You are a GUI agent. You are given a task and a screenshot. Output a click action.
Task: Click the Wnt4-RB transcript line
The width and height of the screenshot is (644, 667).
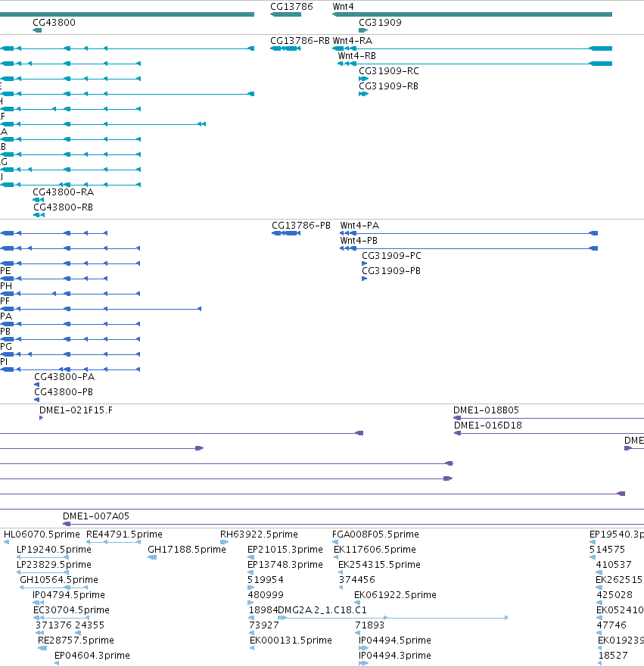click(474, 64)
